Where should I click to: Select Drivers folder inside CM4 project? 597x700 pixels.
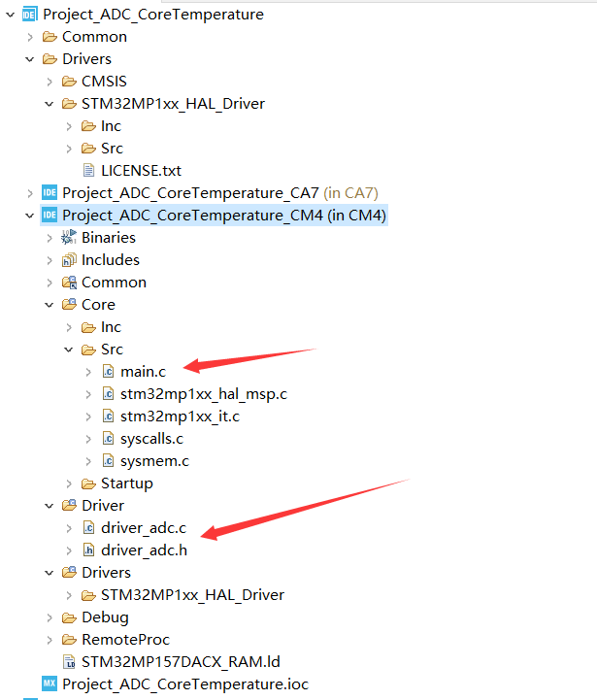coord(106,573)
